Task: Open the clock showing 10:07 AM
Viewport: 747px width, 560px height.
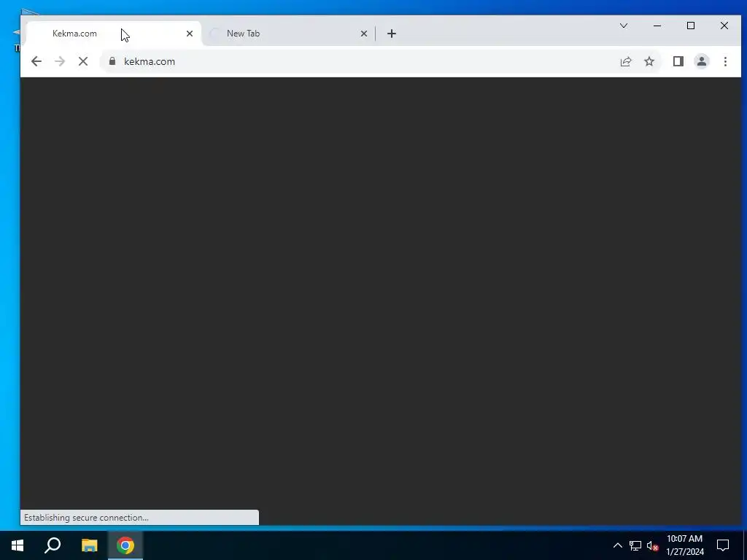Action: point(684,545)
